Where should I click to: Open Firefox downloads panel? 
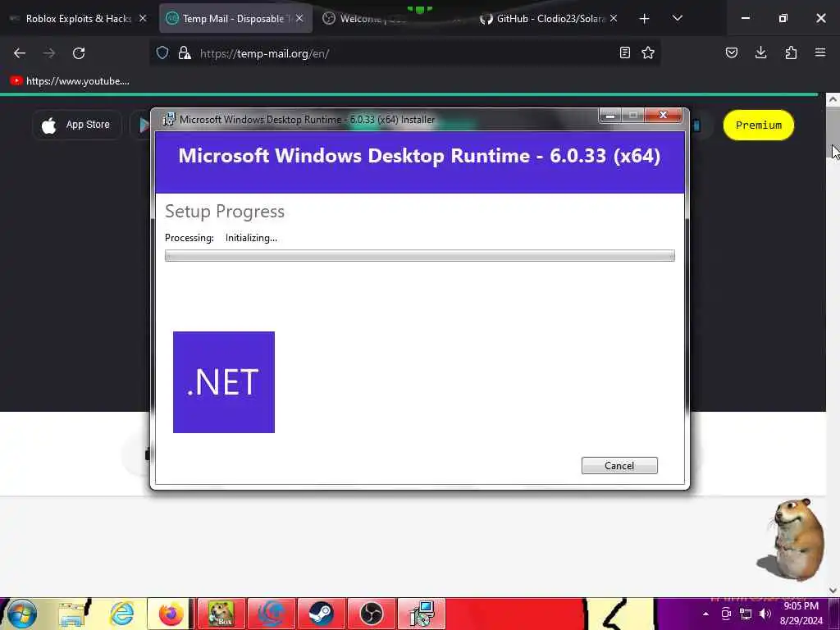[760, 52]
